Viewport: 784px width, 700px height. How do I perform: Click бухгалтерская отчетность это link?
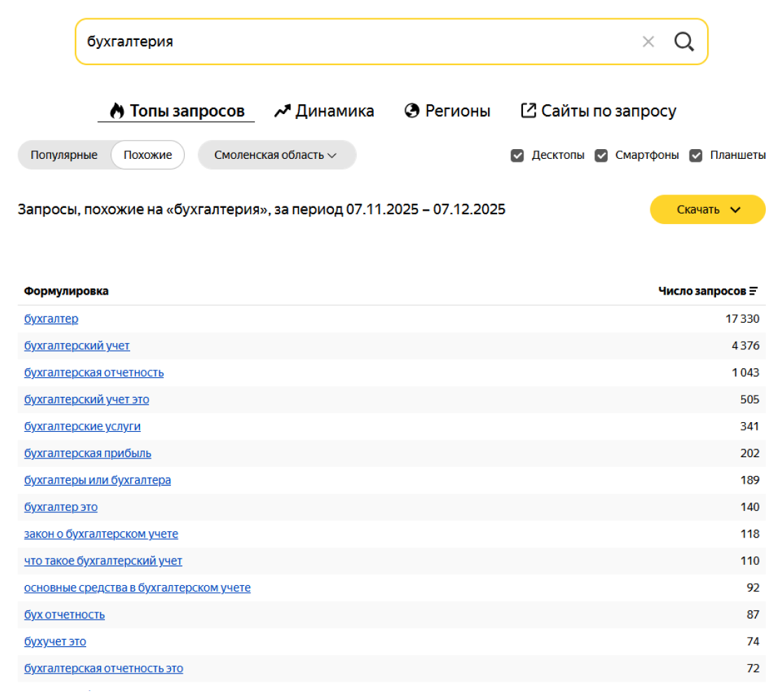tap(104, 669)
